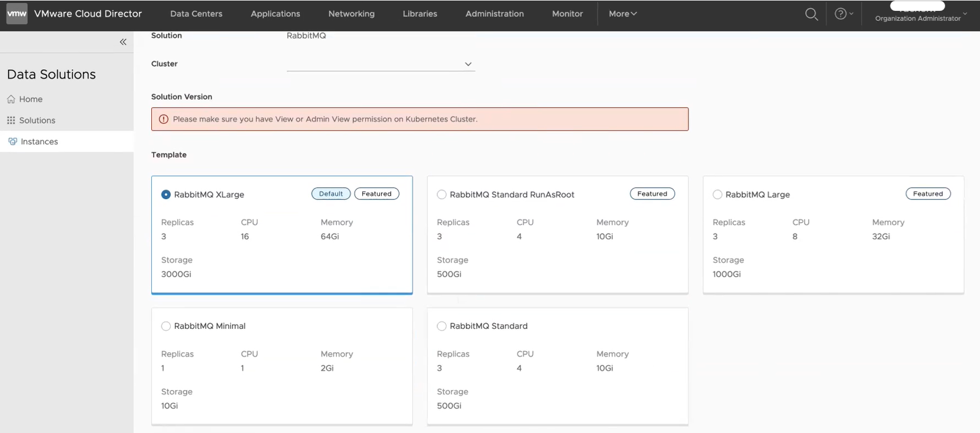
Task: Choose the RabbitMQ Large template
Action: [x=718, y=195]
